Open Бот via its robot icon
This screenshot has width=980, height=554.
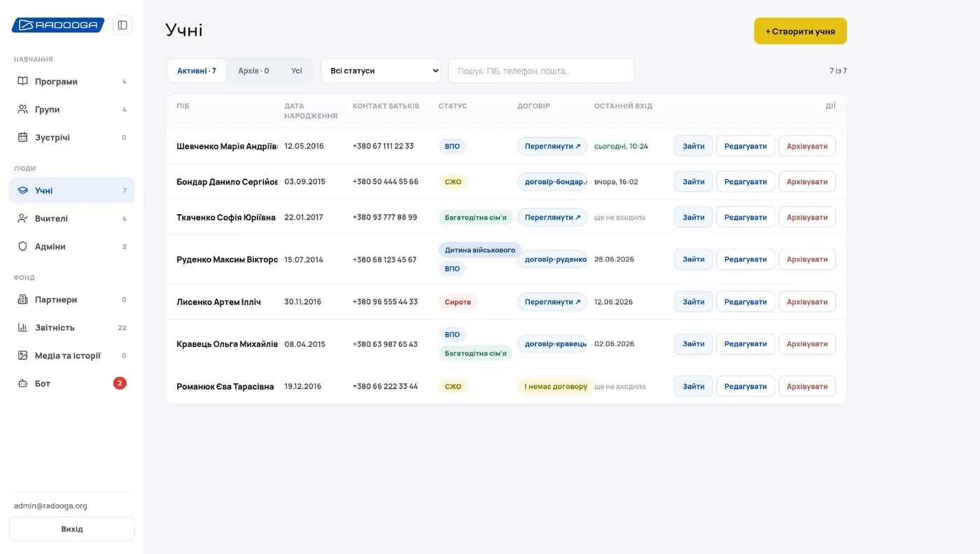click(x=23, y=383)
